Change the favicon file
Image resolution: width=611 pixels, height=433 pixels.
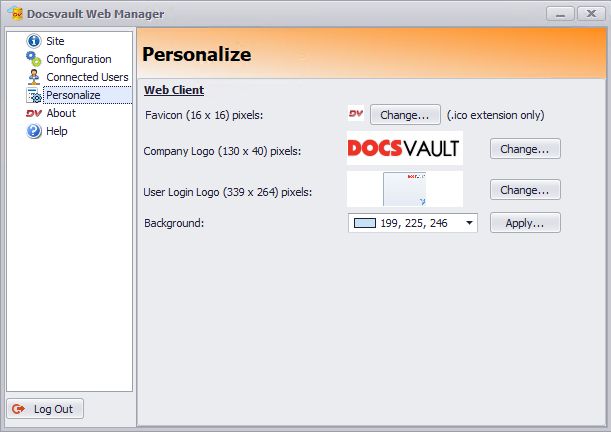[x=405, y=114]
